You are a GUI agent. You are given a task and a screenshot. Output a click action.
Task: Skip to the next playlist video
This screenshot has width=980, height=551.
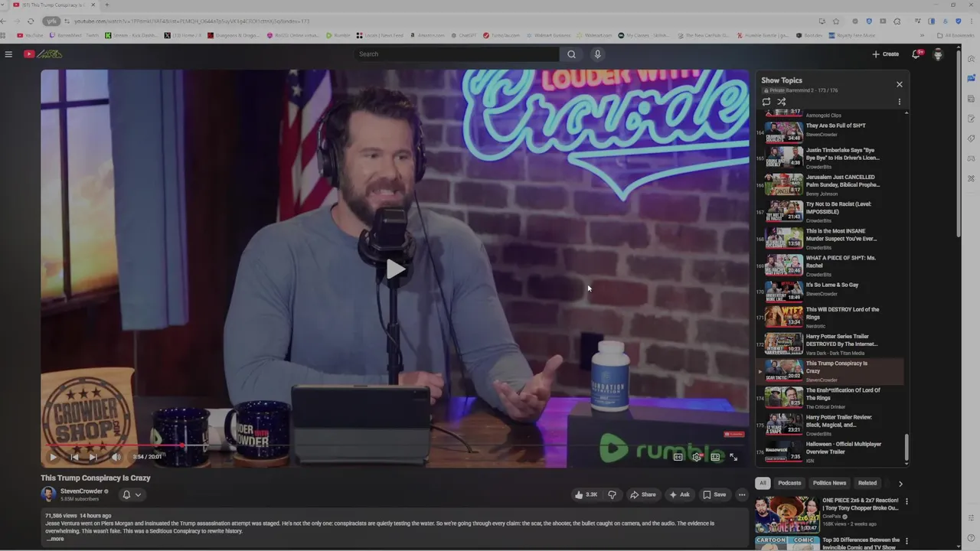(93, 457)
